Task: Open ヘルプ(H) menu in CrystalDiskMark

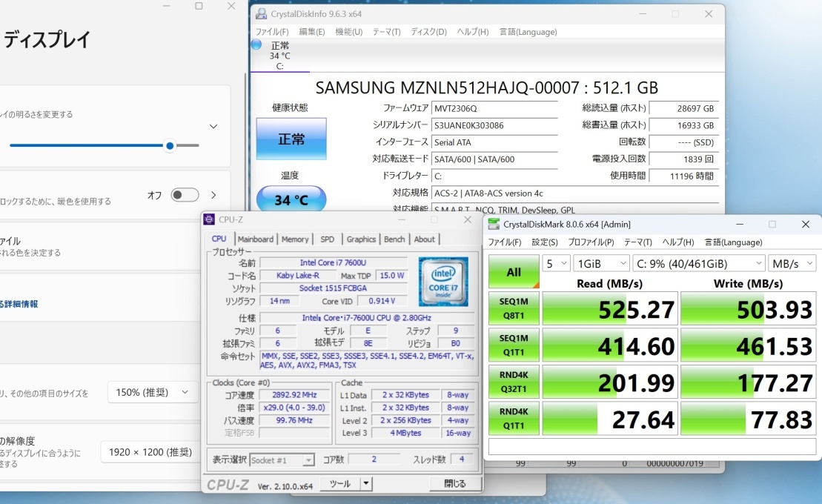Action: [678, 242]
